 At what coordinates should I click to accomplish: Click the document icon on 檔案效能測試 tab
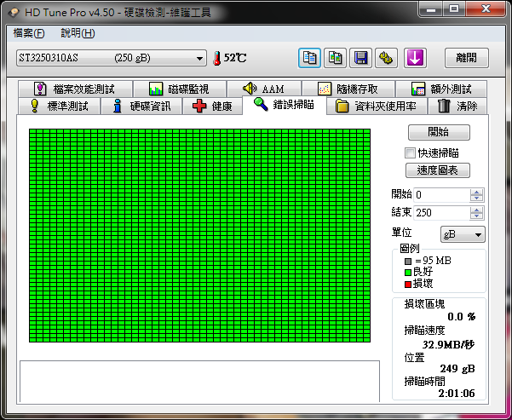40,89
